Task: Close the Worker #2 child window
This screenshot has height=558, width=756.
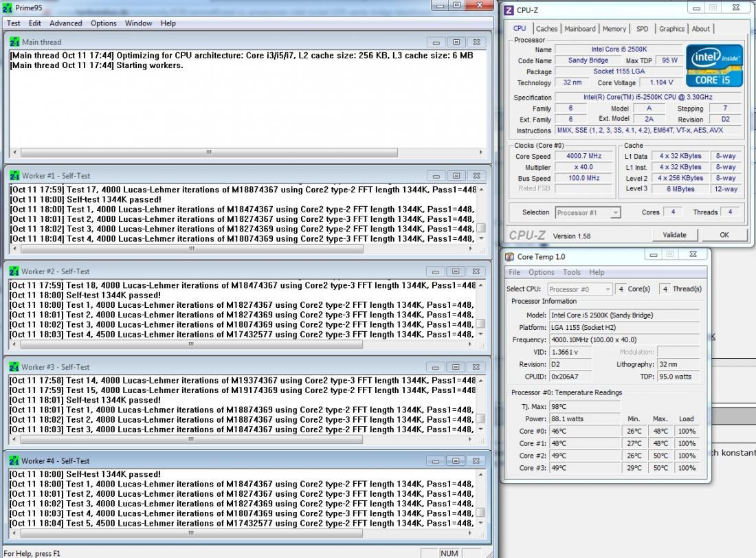Action: coord(476,271)
